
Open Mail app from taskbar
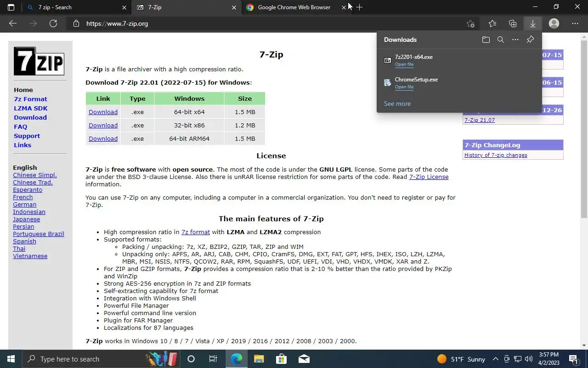pyautogui.click(x=304, y=359)
